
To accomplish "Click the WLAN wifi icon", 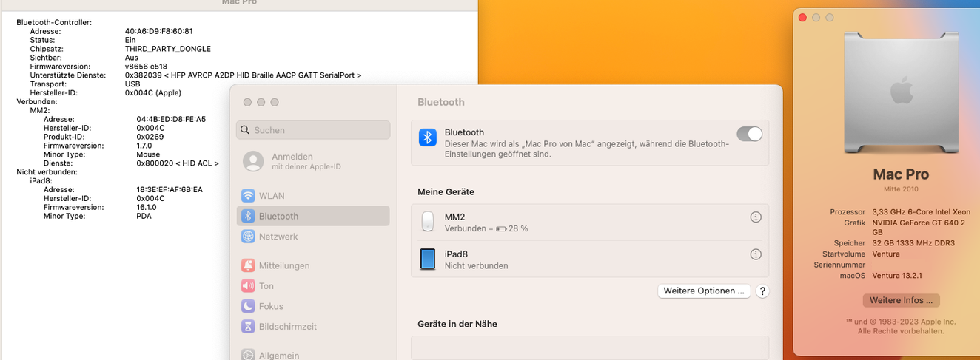I will click(248, 196).
